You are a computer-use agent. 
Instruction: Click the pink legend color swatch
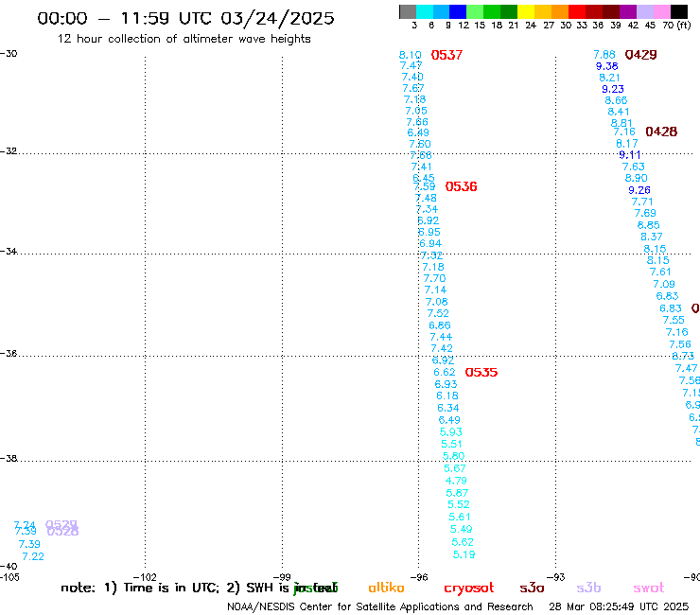[x=662, y=11]
